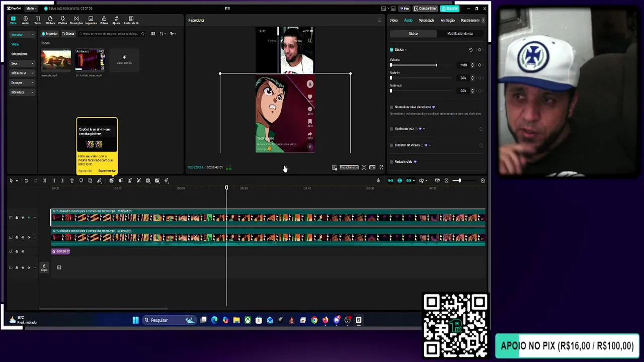Expand the Seus sidebar section

pyautogui.click(x=22, y=63)
